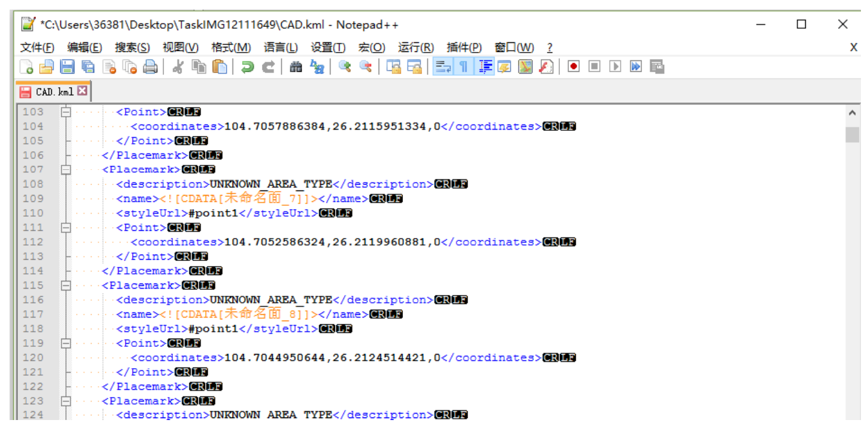Click the Save All icon

(x=88, y=67)
